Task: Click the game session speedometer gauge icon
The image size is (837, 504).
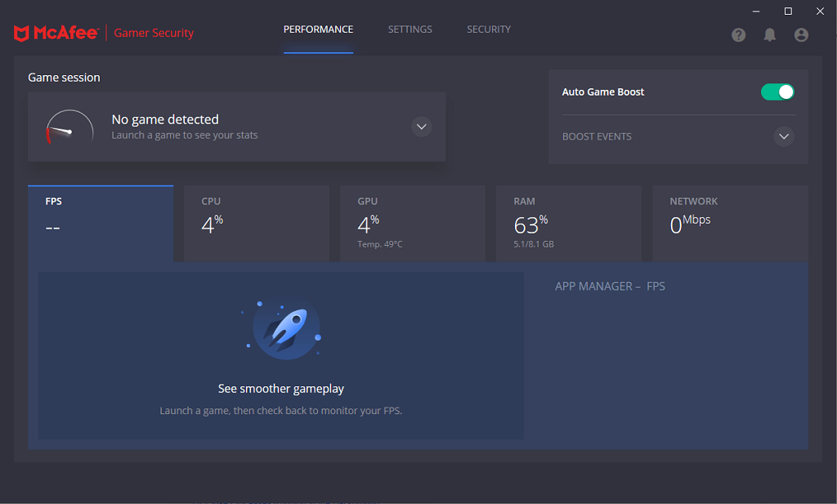Action: 69,127
